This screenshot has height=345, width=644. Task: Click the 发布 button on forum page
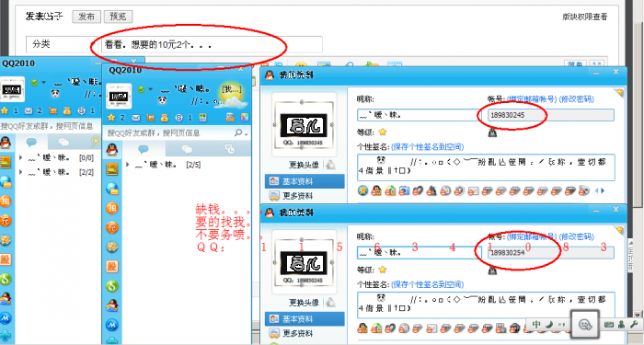click(86, 17)
